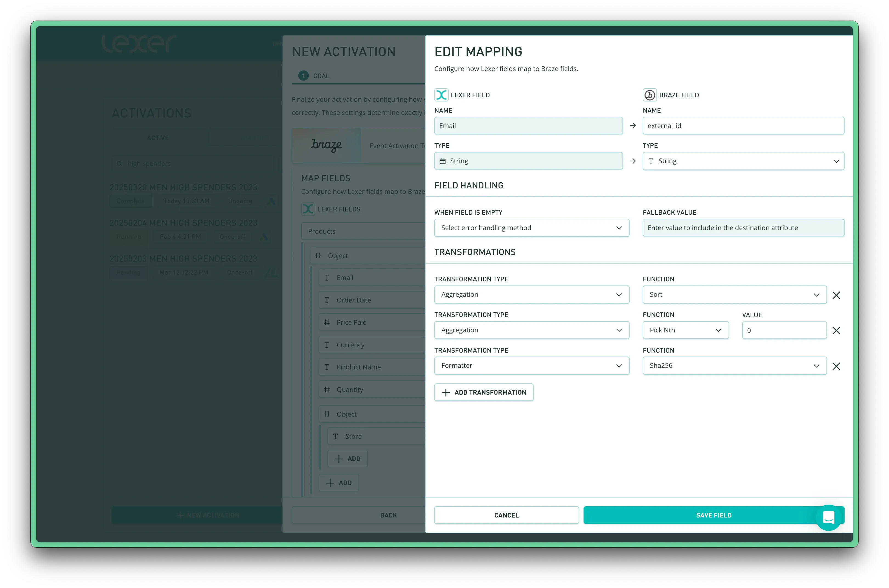Remove the Pick Nth transformation row

click(836, 330)
